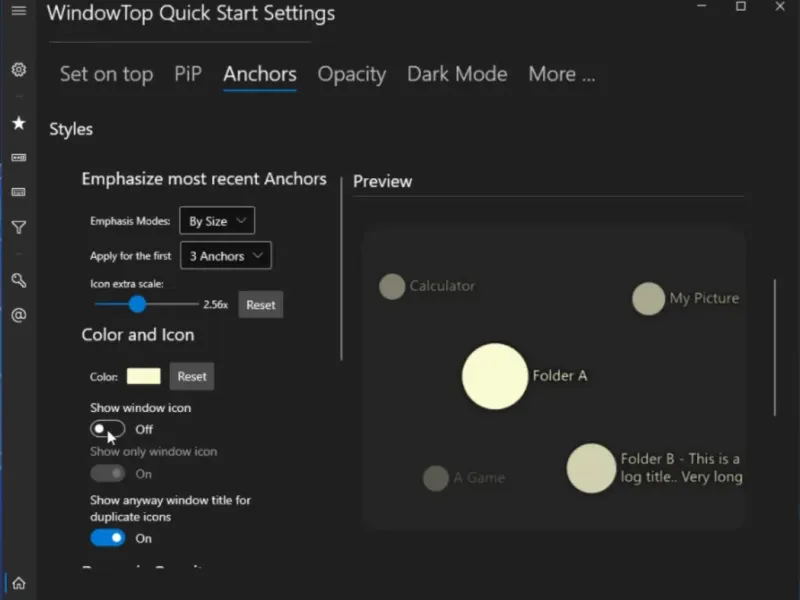Click the Folder A anchor preview circle

coord(495,376)
